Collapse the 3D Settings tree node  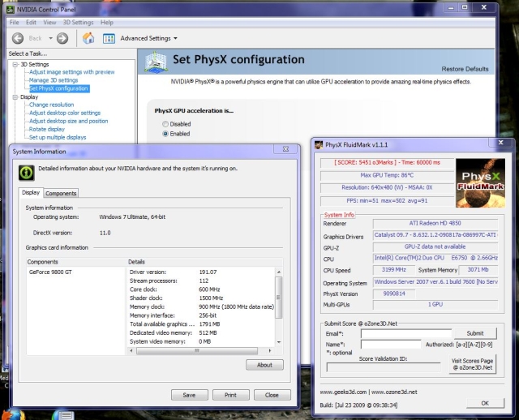(x=15, y=64)
